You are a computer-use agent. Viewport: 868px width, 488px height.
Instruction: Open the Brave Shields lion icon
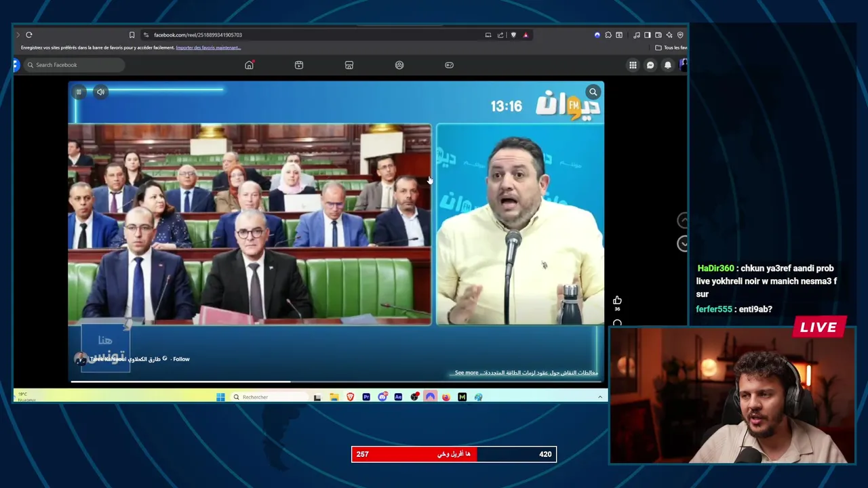pyautogui.click(x=513, y=35)
